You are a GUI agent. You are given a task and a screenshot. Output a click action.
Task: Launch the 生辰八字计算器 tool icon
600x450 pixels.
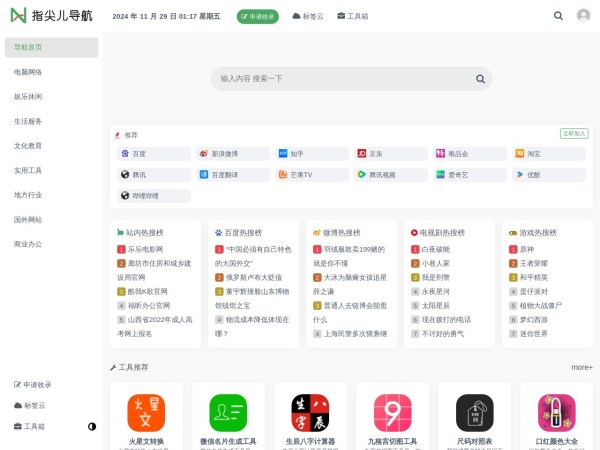pyautogui.click(x=310, y=412)
